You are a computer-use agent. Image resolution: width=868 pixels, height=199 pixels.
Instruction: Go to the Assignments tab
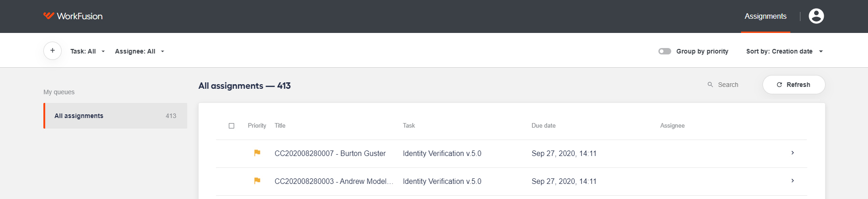(765, 16)
